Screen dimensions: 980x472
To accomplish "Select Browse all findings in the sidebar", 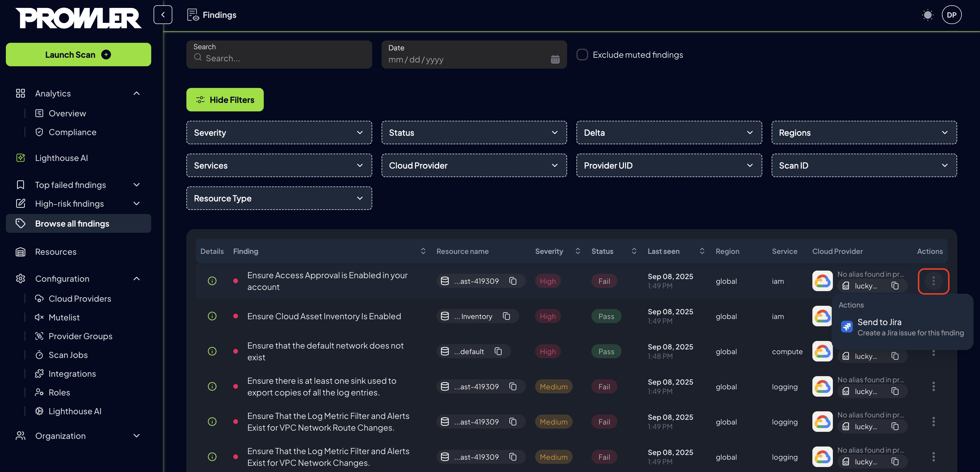I will pyautogui.click(x=72, y=223).
